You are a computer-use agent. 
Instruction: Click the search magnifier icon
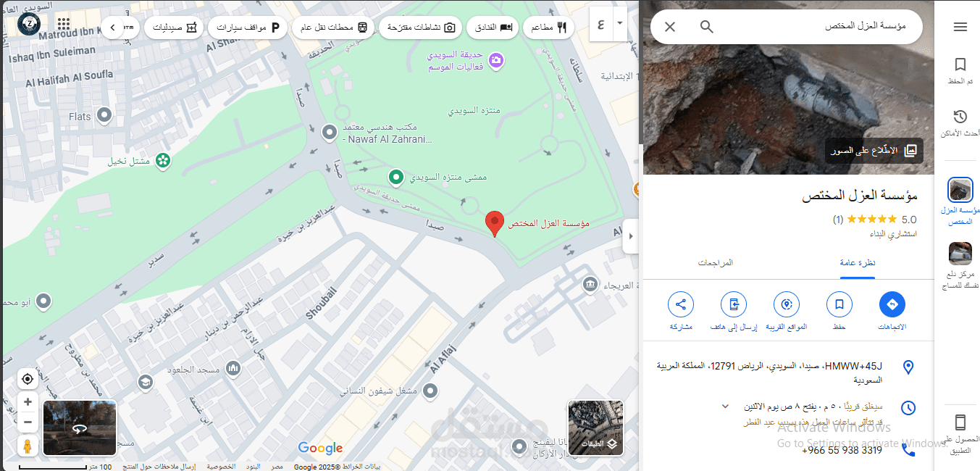[x=707, y=27]
